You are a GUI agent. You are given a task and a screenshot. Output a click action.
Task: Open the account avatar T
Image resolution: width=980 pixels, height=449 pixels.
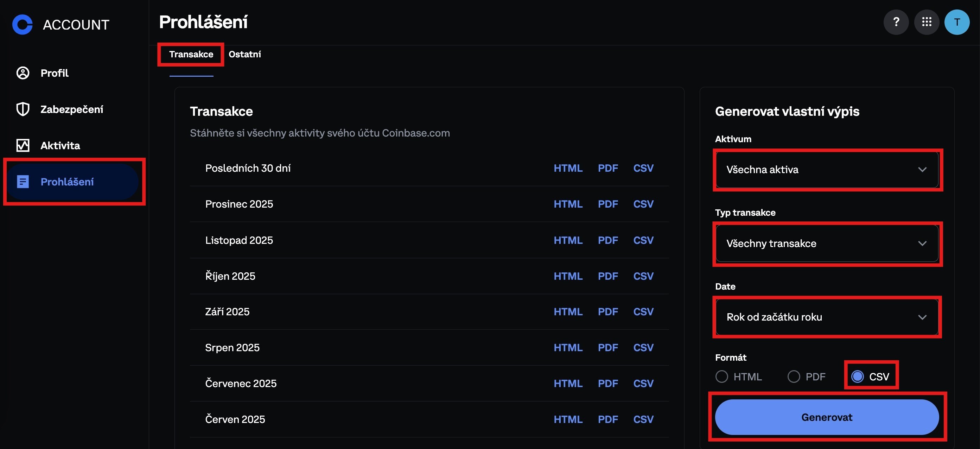coord(957,22)
